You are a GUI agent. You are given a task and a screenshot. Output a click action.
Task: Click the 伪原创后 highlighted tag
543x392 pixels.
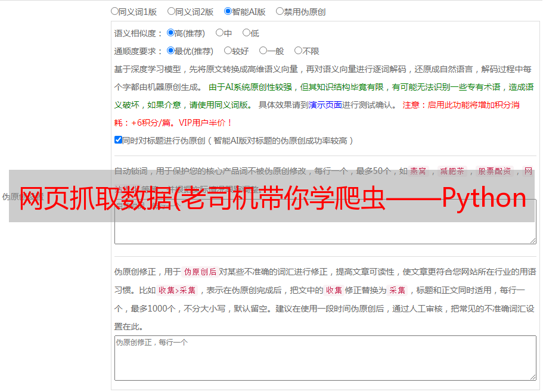pos(200,272)
